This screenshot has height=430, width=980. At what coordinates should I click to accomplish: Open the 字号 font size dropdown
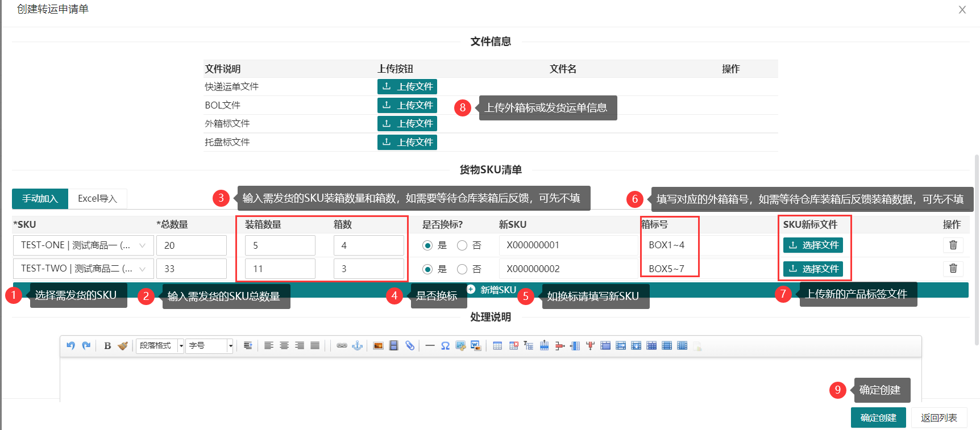[x=211, y=345]
